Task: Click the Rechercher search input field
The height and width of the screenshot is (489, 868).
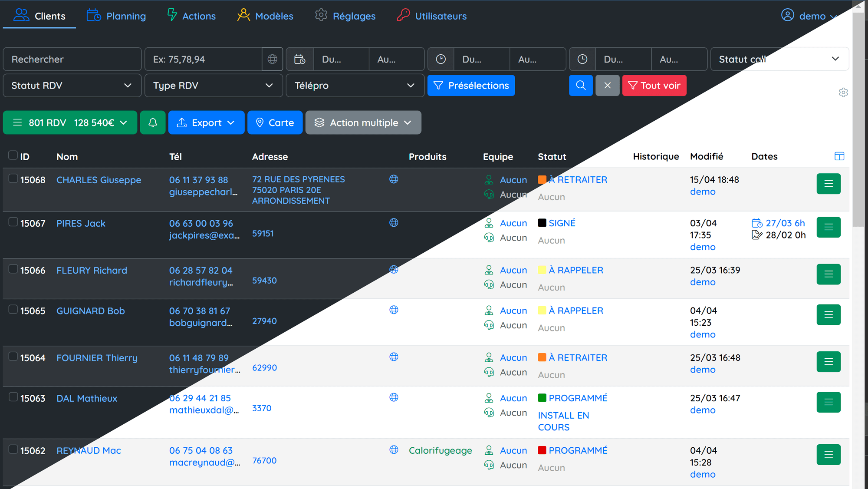Action: tap(72, 59)
